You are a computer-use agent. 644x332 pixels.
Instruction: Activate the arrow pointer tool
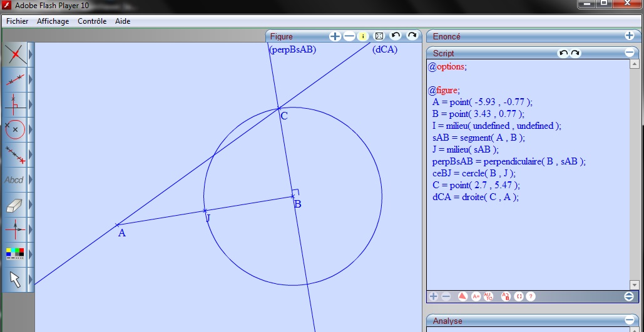tap(14, 279)
